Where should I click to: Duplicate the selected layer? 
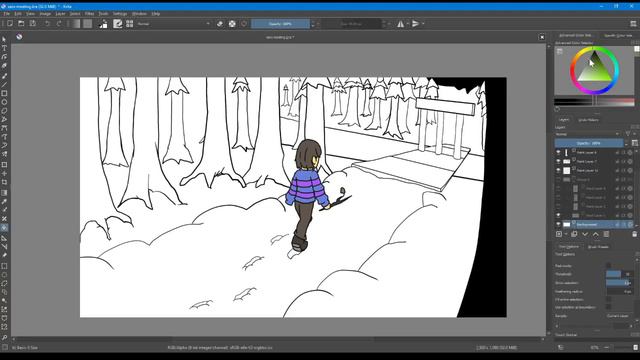pyautogui.click(x=574, y=234)
